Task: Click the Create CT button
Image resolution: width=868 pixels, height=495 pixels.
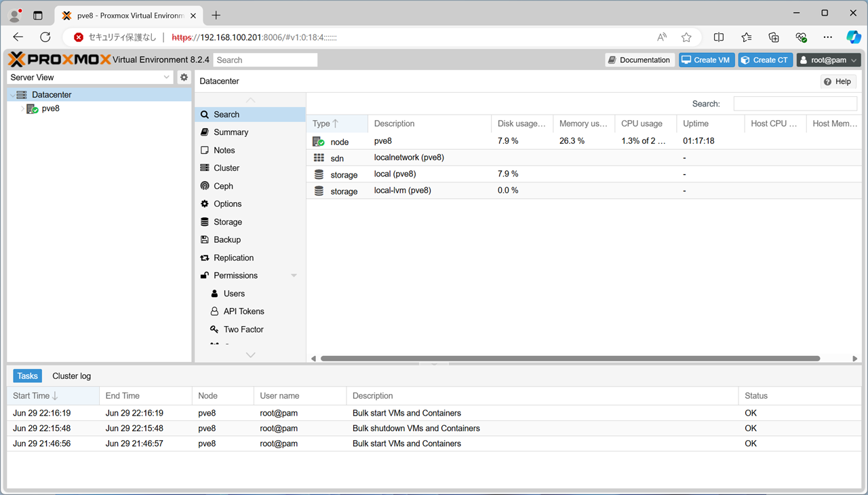Action: click(x=765, y=60)
